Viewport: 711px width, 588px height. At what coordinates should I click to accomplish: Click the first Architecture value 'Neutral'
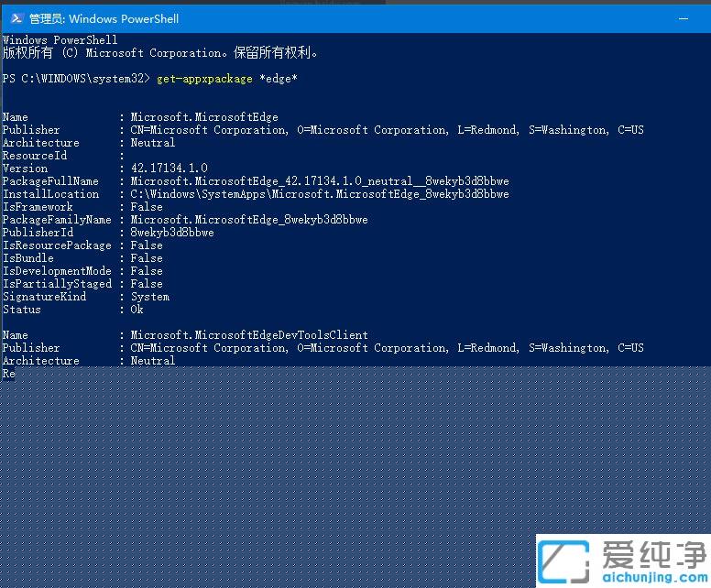pos(153,143)
